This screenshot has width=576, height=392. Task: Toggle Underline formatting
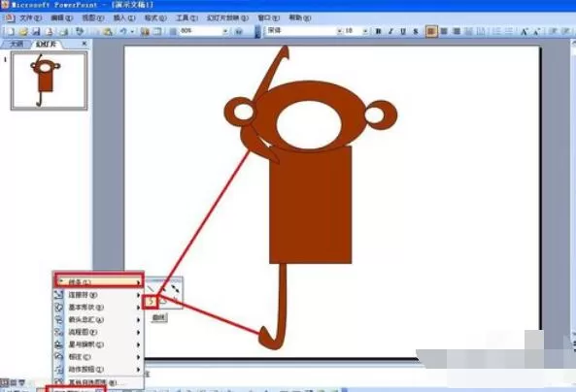[x=403, y=32]
